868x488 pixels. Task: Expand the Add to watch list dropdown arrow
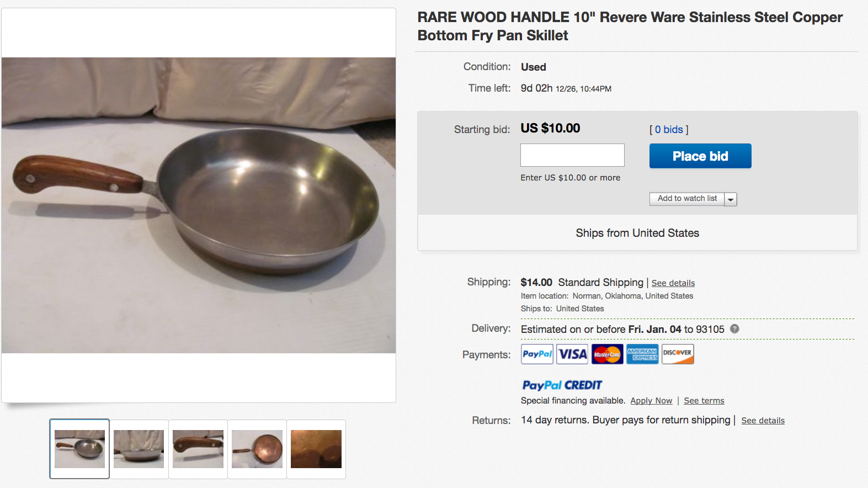pyautogui.click(x=730, y=199)
